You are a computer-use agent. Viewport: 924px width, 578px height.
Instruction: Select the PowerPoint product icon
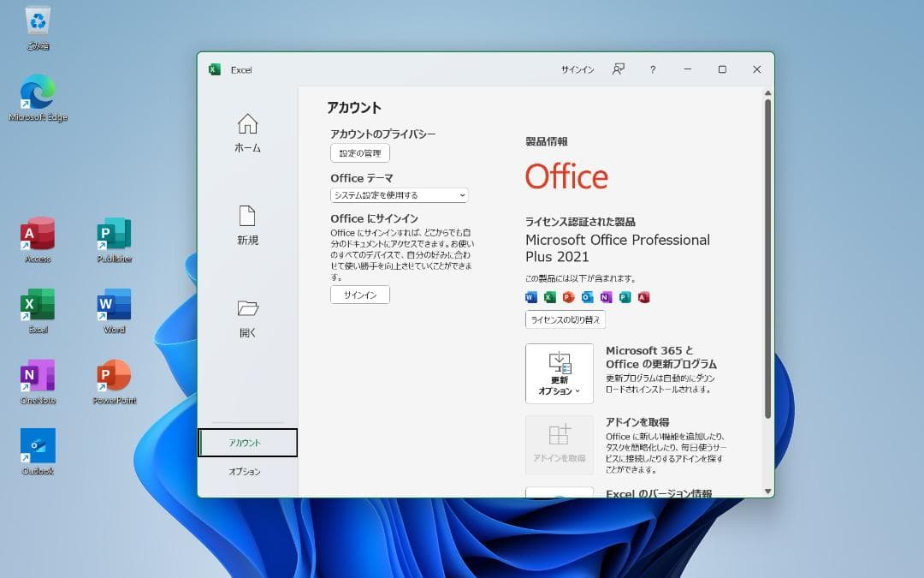point(567,297)
